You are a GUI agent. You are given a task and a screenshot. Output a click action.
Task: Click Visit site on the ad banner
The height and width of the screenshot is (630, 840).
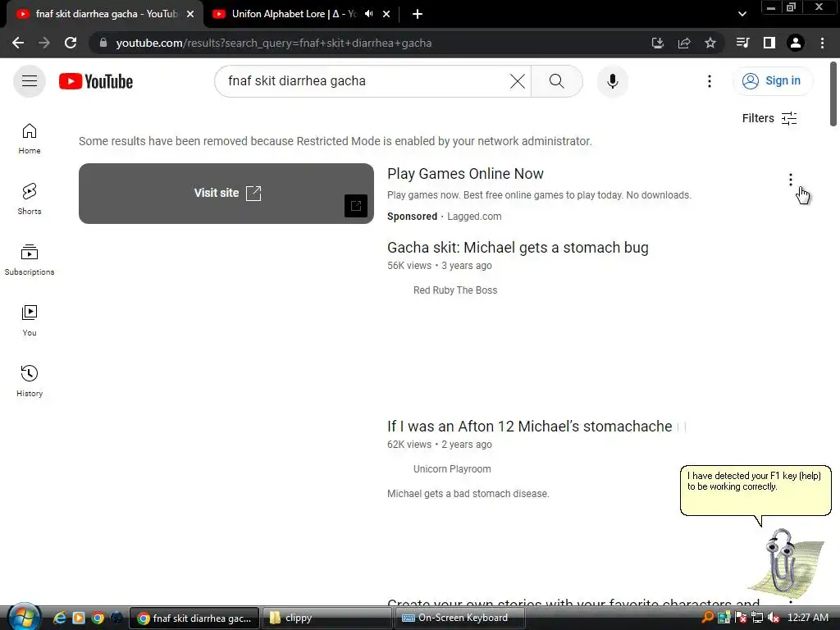coord(226,194)
